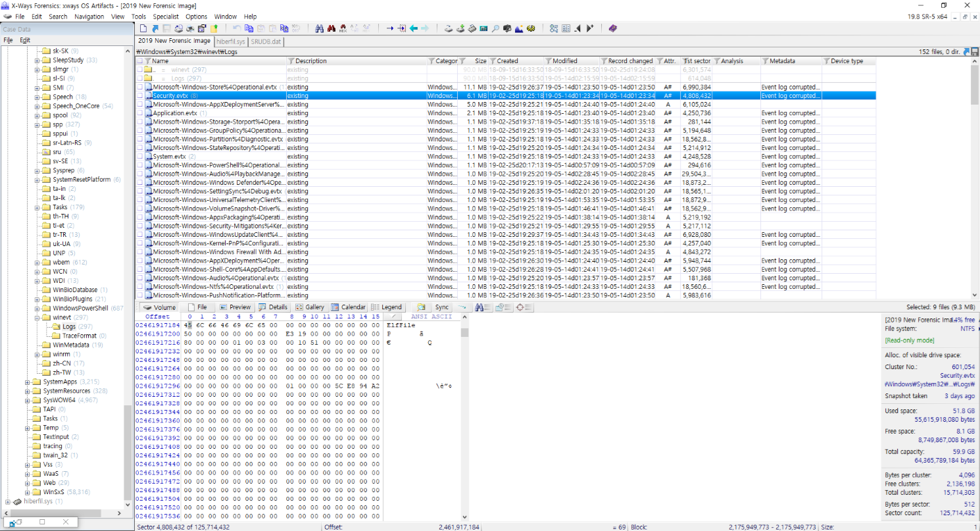
Task: Tick checkbox for Microsoft-Windows-Storage-Storport row
Action: click(x=139, y=122)
